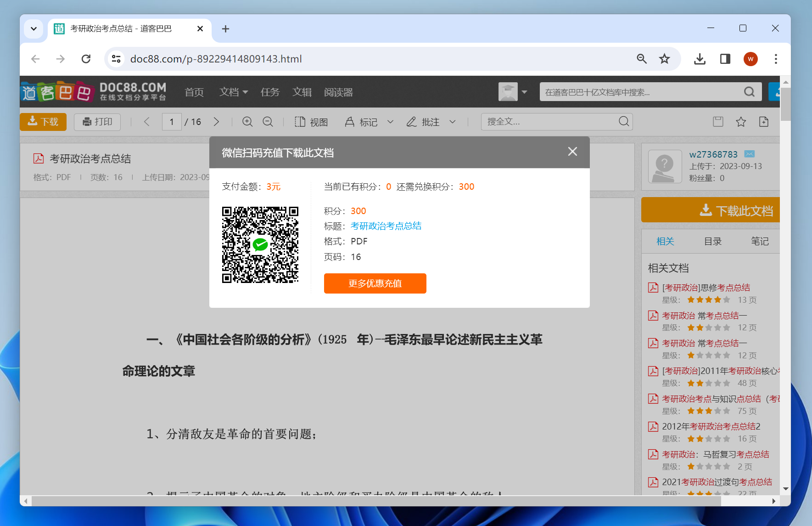Close the WeChat payment dialog
This screenshot has height=526, width=812.
572,152
